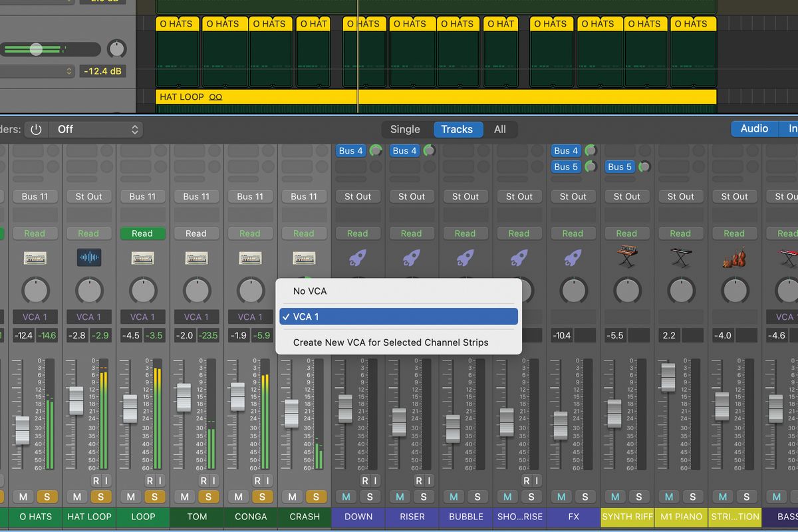The height and width of the screenshot is (532, 798).
Task: Mute the O HATS channel
Action: pos(23,497)
